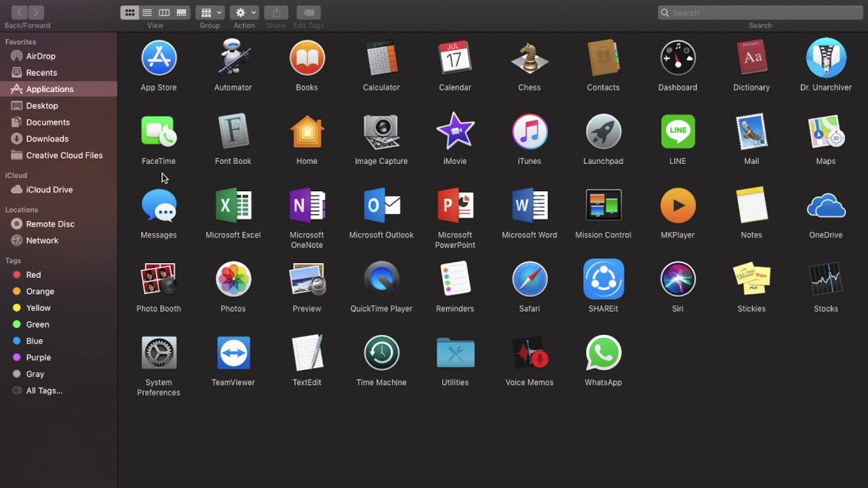868x488 pixels.
Task: Click the Utilities folder icon
Action: (455, 353)
